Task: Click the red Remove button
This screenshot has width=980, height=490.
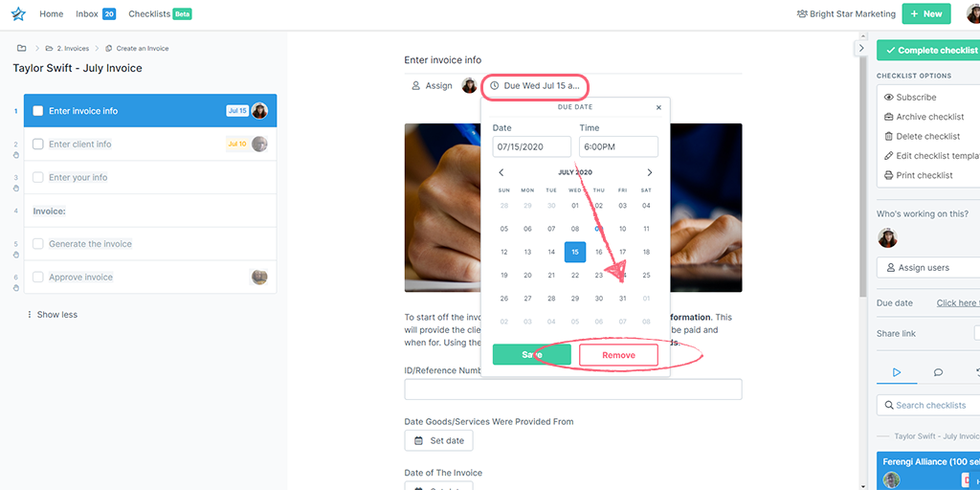Action: (x=618, y=355)
